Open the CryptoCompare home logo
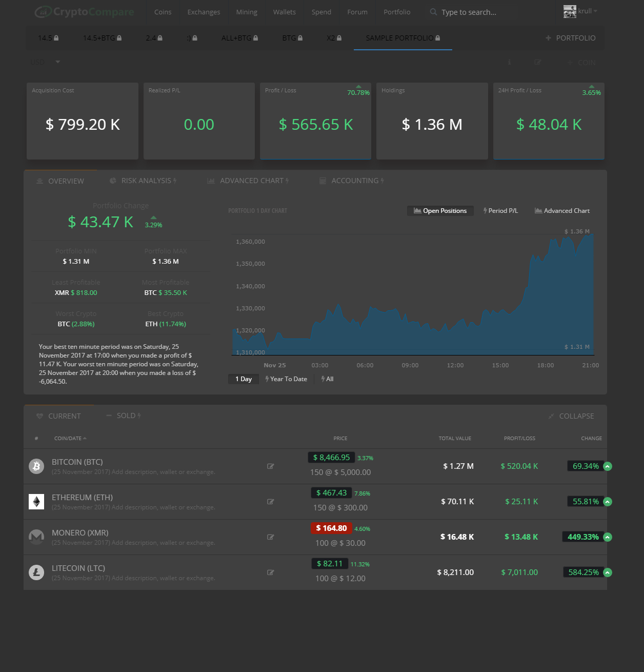The width and height of the screenshot is (644, 672). [x=85, y=12]
